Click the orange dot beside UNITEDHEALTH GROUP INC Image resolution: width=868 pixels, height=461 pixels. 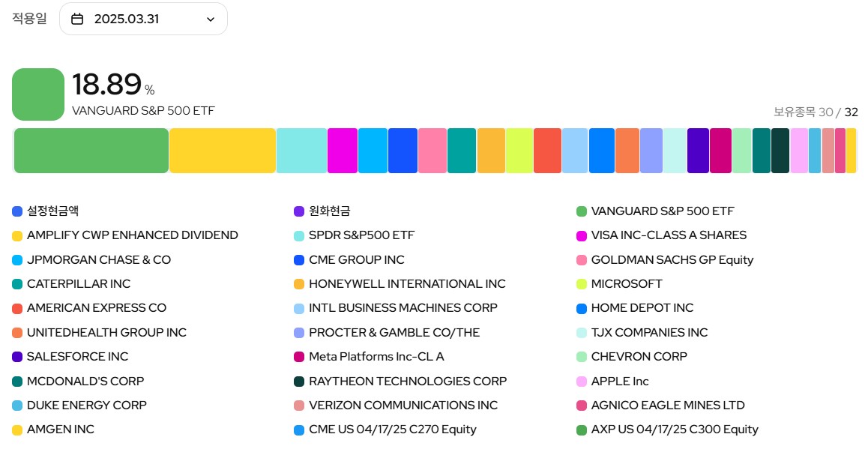click(17, 333)
